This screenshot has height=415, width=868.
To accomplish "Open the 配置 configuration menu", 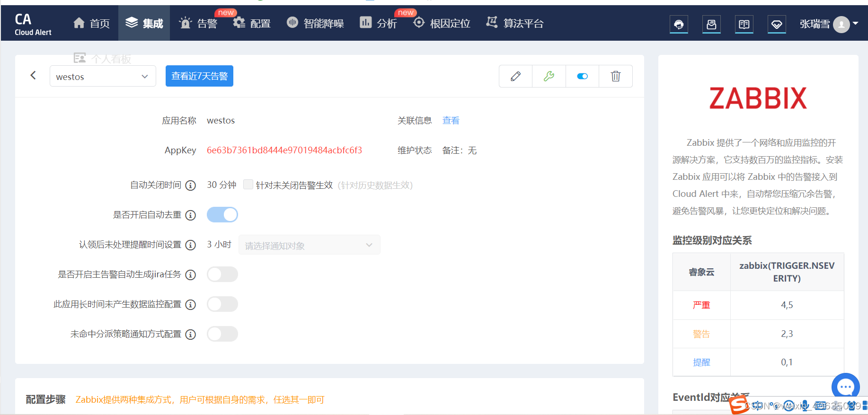I will [251, 23].
